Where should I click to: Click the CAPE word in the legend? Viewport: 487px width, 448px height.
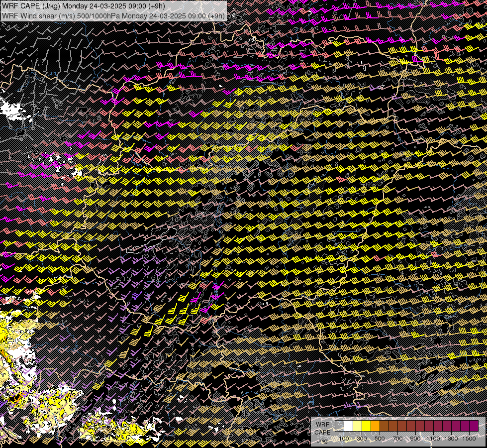point(323,432)
